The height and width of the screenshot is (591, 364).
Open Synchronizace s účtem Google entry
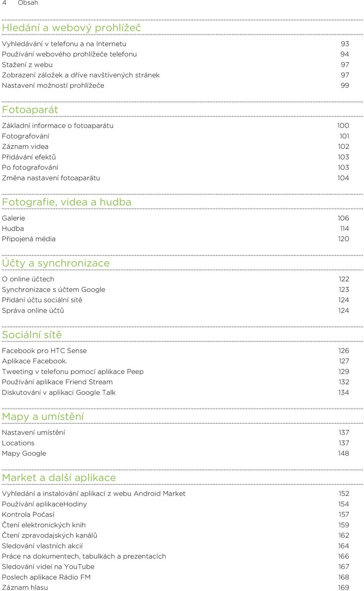click(x=53, y=290)
